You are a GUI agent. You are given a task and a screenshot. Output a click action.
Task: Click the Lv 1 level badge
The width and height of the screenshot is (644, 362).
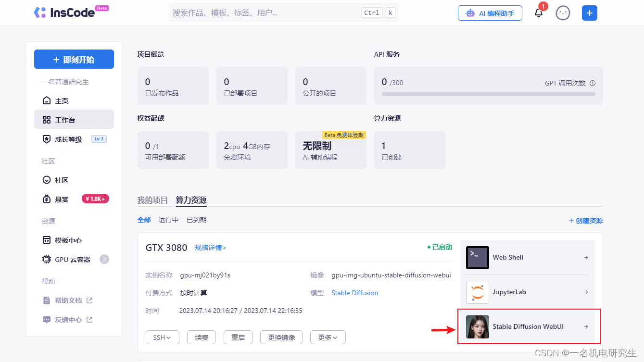[x=99, y=139]
